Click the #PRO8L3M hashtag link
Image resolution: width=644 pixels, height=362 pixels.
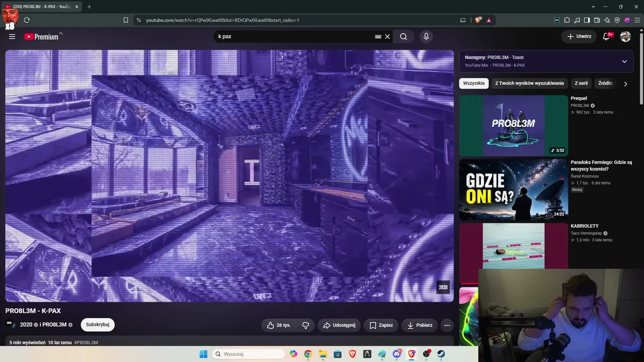tap(86, 342)
